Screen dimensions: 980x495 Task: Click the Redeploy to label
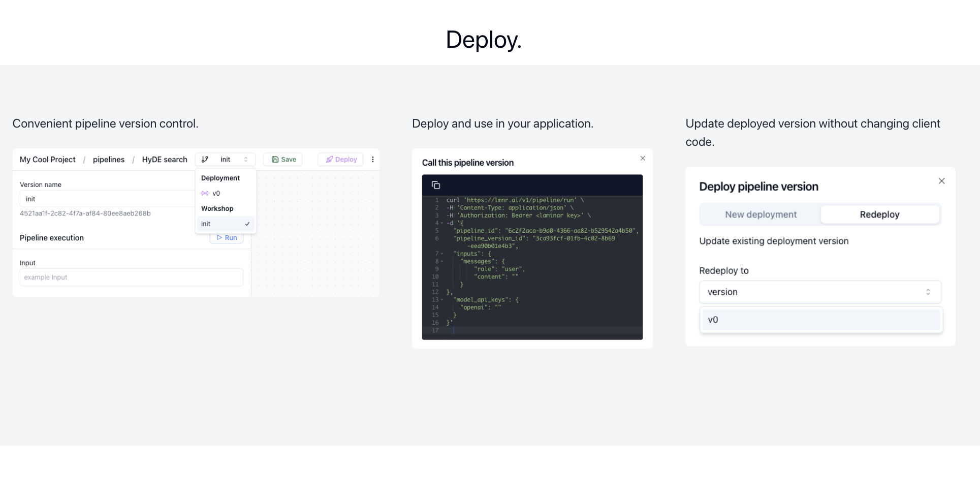tap(724, 270)
